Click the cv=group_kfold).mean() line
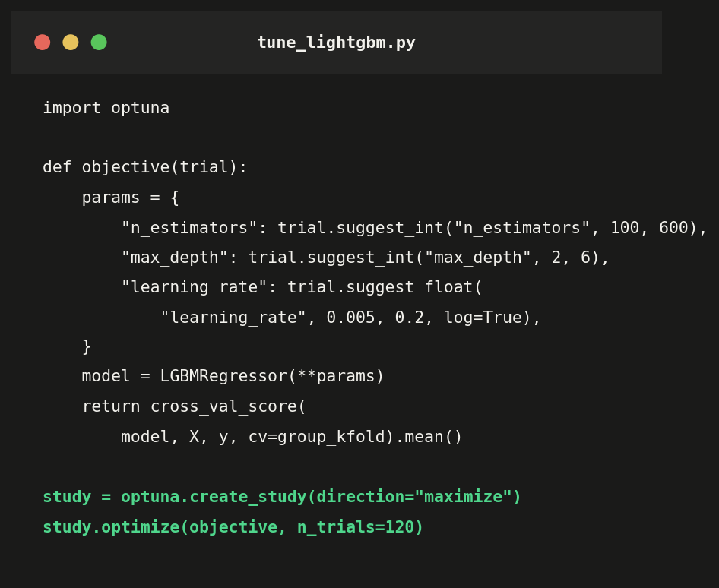Viewport: 719px width, 588px height. (292, 437)
